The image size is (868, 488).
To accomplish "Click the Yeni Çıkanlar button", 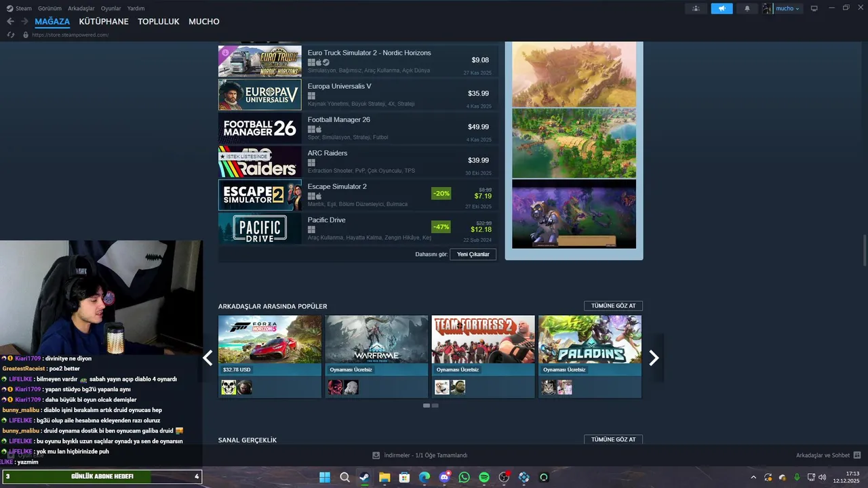I will 473,254.
